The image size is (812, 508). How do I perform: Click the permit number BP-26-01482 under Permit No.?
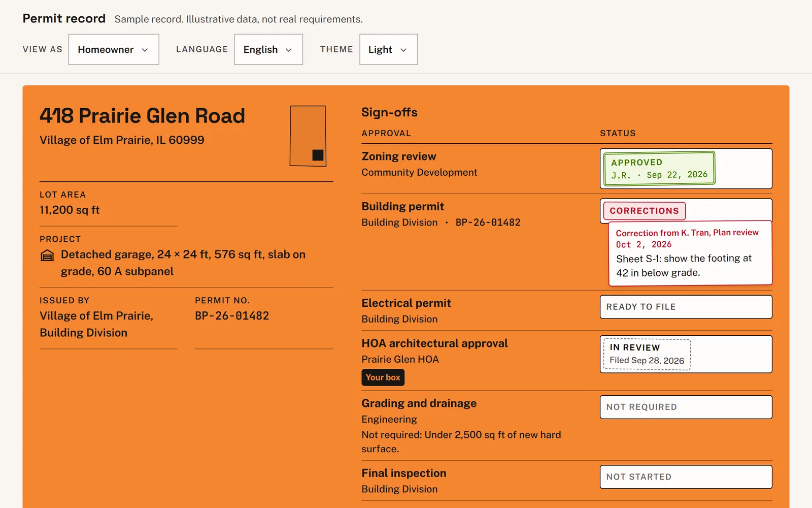232,316
